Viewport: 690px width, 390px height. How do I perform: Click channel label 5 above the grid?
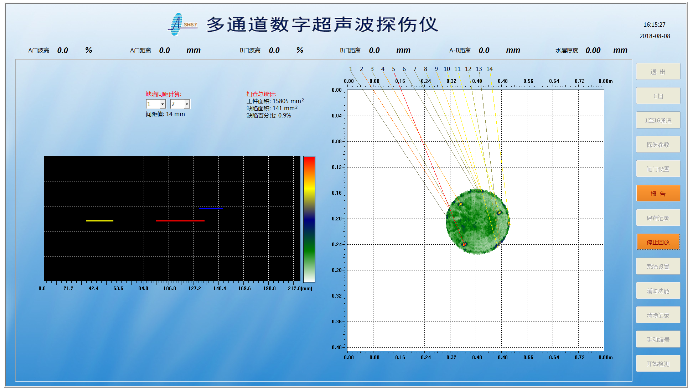393,69
